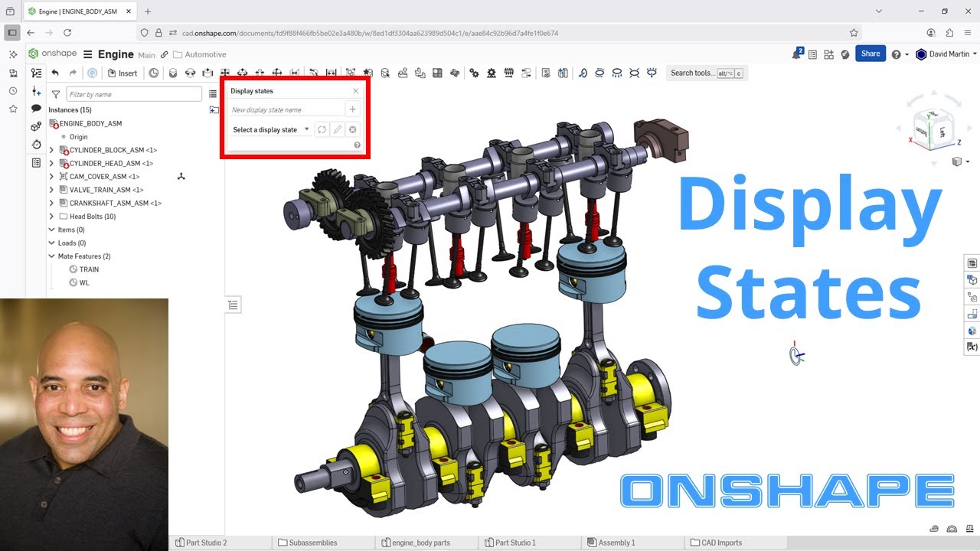The height and width of the screenshot is (551, 980).
Task: Click the update display state refresh icon
Action: 322,129
